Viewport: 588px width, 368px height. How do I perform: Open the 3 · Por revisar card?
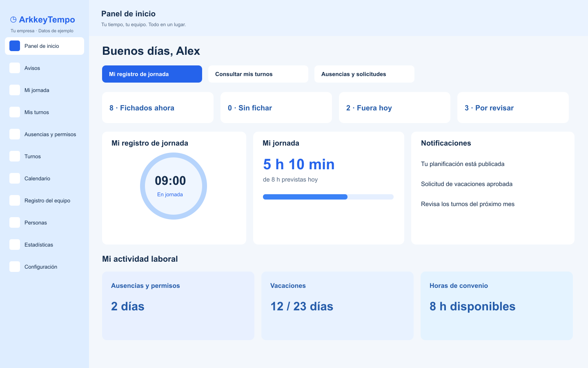(x=513, y=108)
